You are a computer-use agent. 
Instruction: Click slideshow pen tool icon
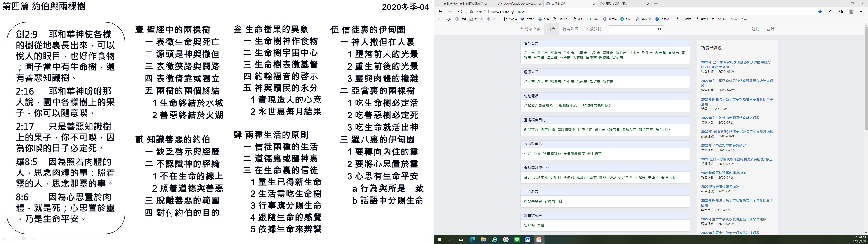click(14, 239)
